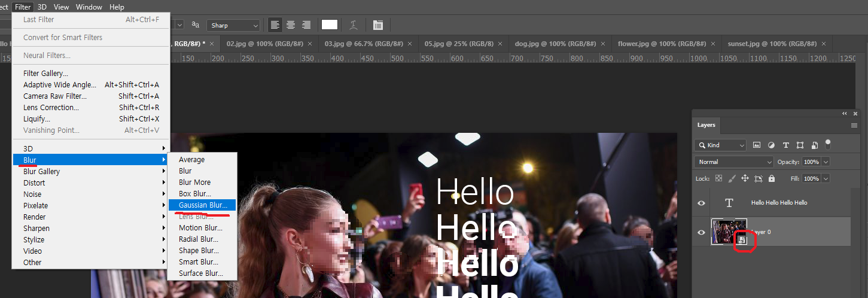Filter layers by smart objects icon
This screenshot has width=868, height=298.
click(x=815, y=145)
